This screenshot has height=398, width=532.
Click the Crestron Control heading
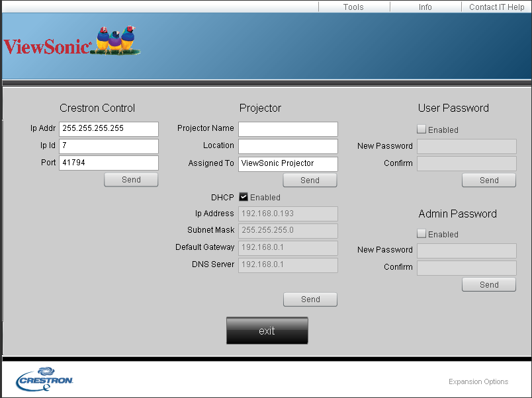(x=97, y=108)
